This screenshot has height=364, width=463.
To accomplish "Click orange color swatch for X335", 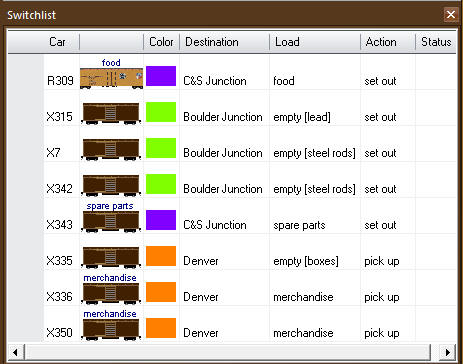I will click(x=161, y=256).
